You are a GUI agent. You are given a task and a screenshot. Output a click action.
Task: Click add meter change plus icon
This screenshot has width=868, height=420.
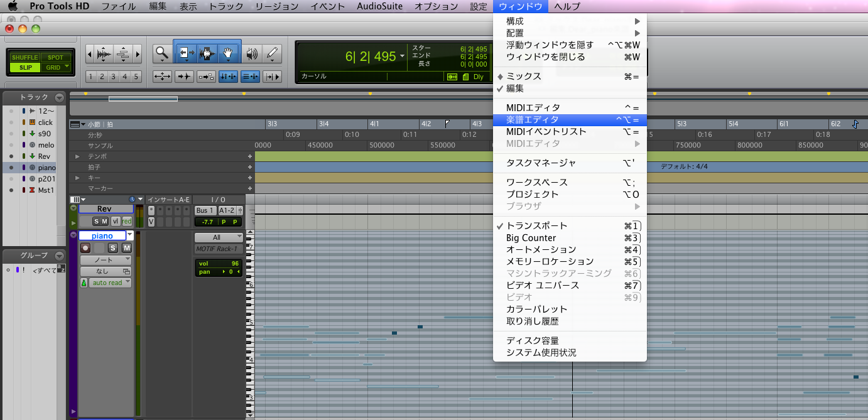click(250, 167)
